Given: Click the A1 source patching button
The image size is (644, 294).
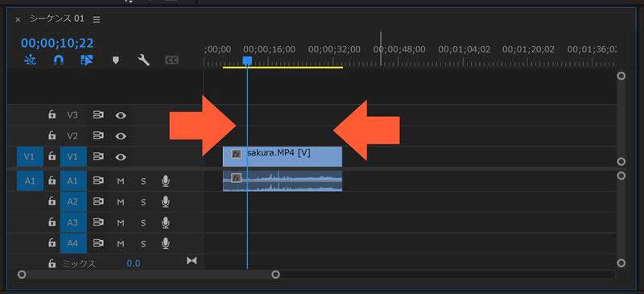Looking at the screenshot, I should (x=30, y=181).
